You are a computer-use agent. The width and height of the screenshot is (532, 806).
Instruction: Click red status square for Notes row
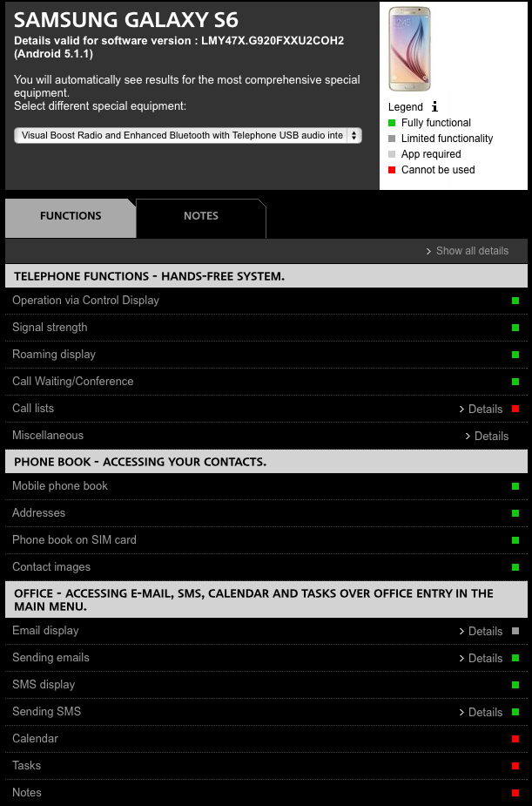click(x=515, y=793)
